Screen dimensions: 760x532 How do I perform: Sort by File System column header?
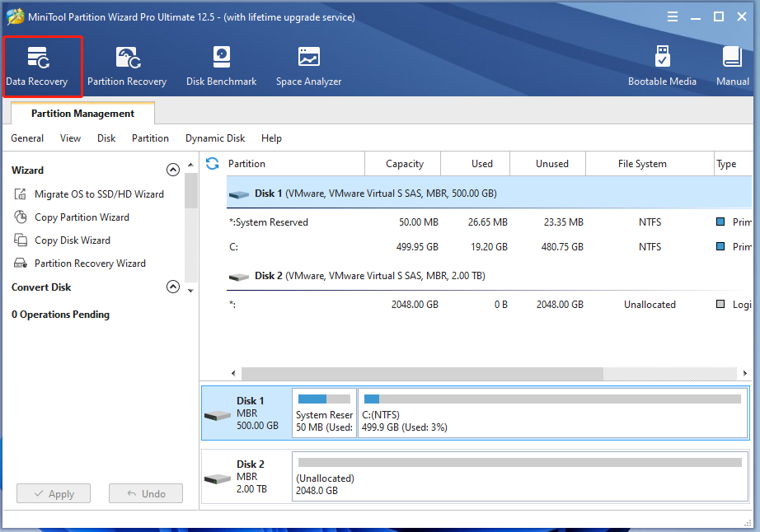650,164
